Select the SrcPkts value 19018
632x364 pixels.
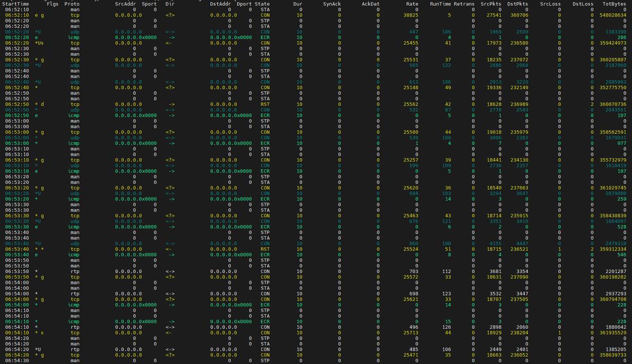[x=495, y=132]
